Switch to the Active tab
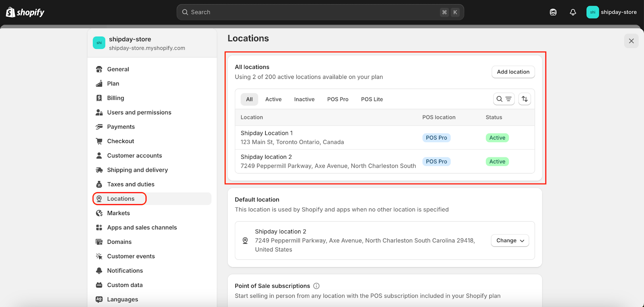Viewport: 644px width, 307px height. 273,99
